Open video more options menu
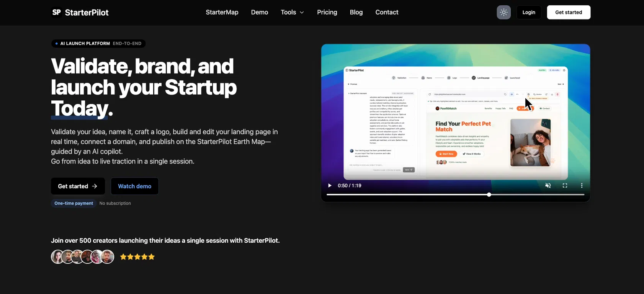Image resolution: width=644 pixels, height=294 pixels. pos(582,186)
